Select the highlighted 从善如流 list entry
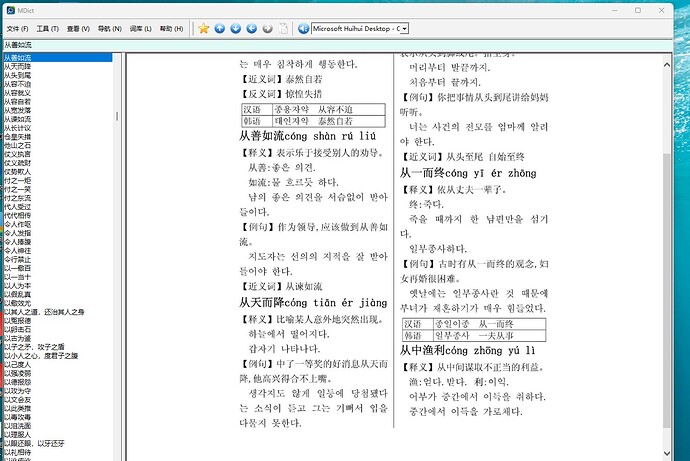This screenshot has height=461, width=690. (58, 58)
